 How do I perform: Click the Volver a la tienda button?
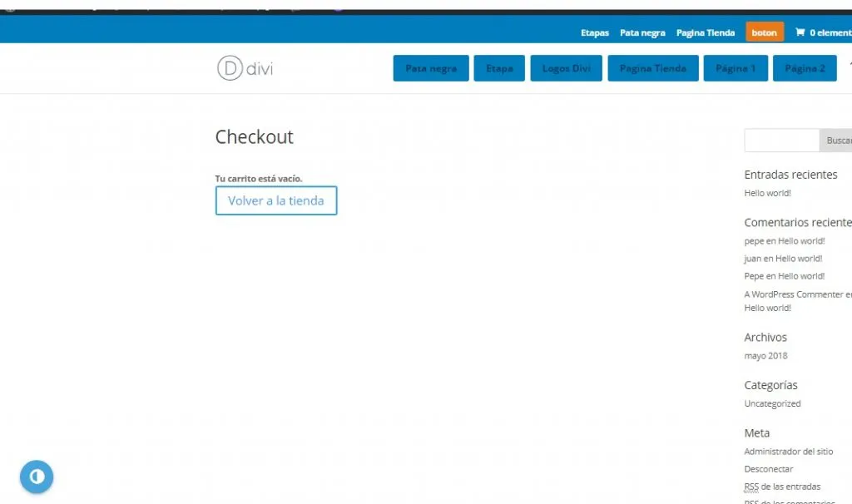275,200
